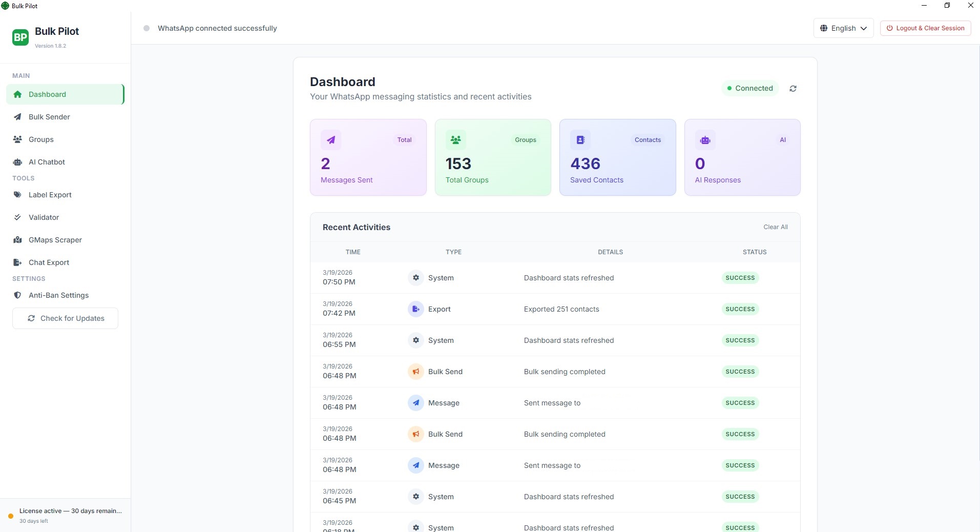Open Bulk Sender from the sidebar

pos(49,117)
